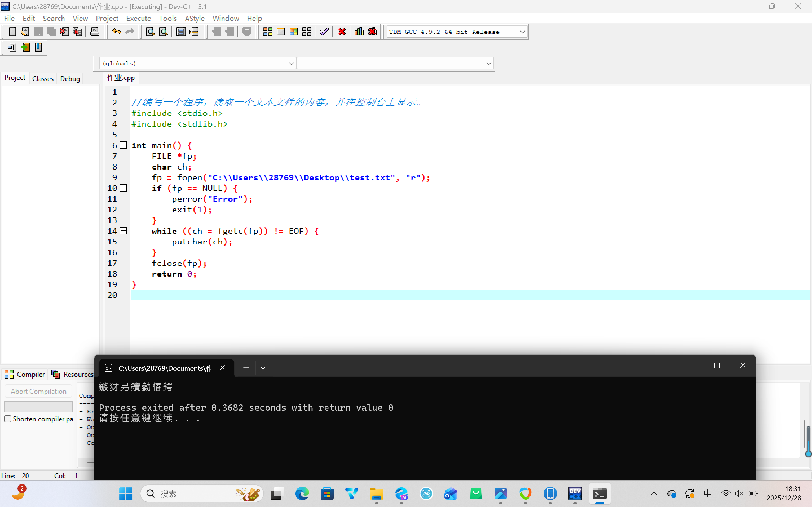
Task: Click the Compile icon in toolbar
Action: [267, 32]
